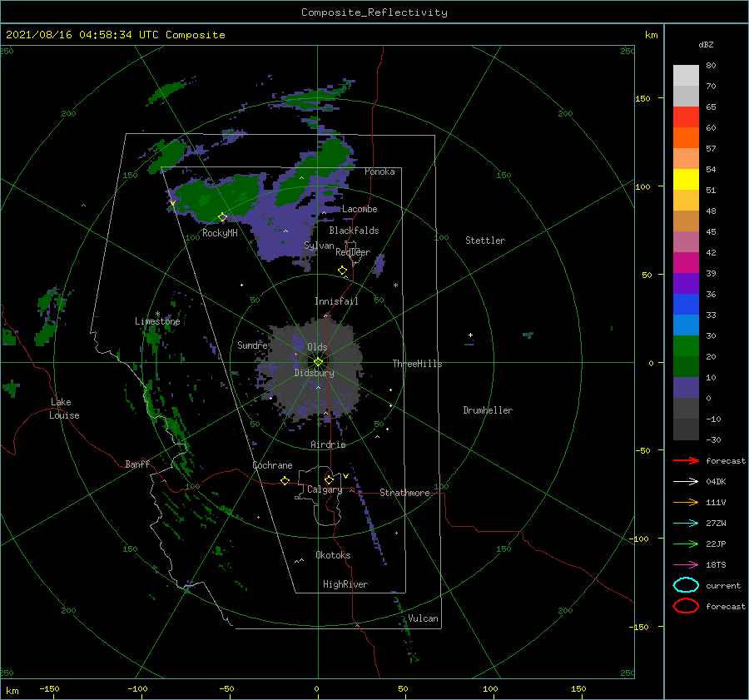This screenshot has height=700, width=749.
Task: Click the Innisfail label
Action: 336,301
